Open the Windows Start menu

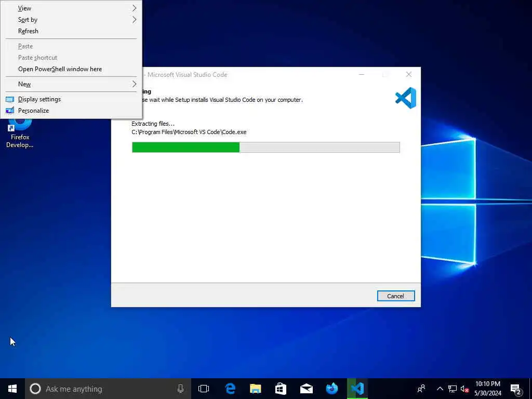pos(12,389)
